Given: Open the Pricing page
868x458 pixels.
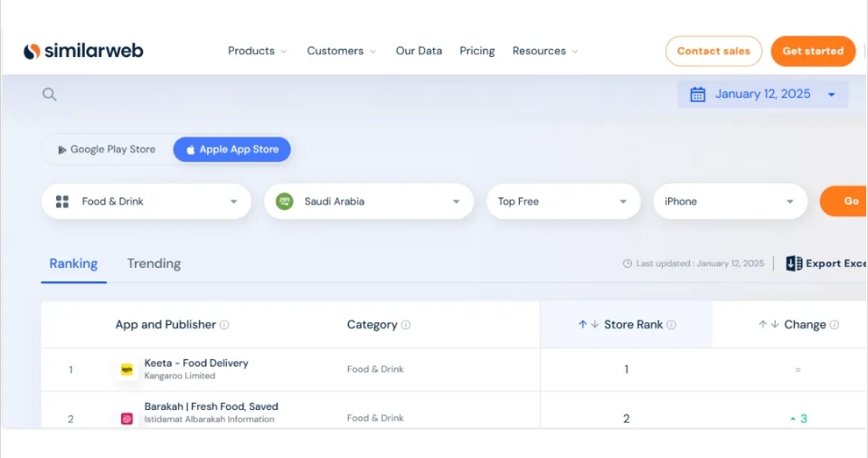Looking at the screenshot, I should click(x=477, y=51).
